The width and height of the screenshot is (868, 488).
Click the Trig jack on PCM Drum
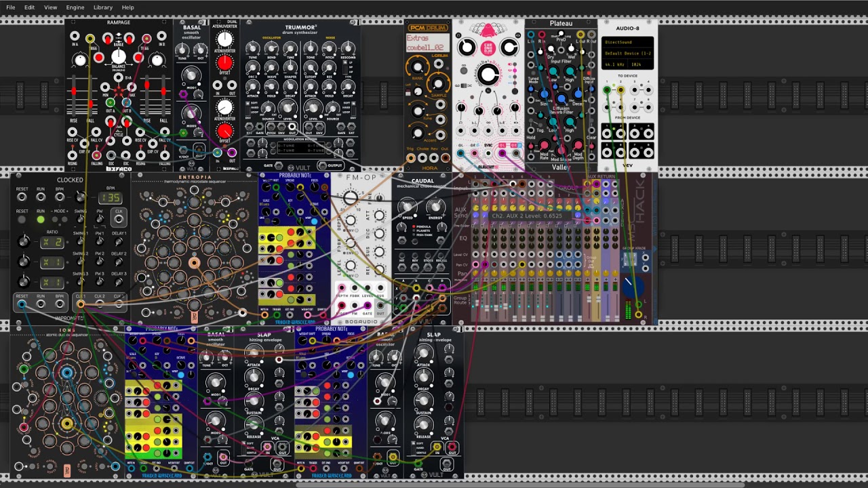(411, 158)
